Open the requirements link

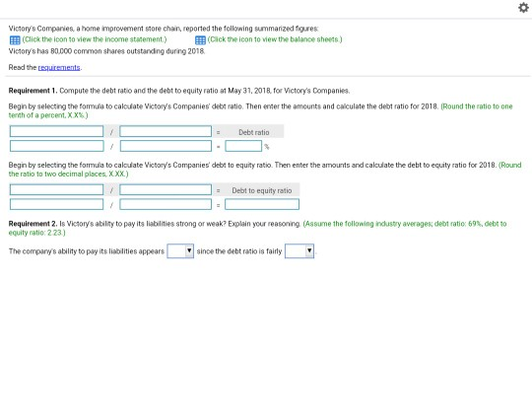coord(59,68)
